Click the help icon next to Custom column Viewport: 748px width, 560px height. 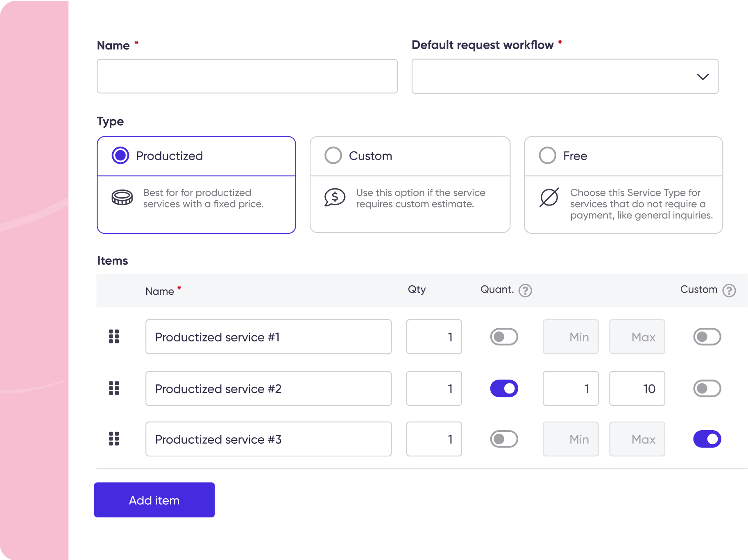tap(729, 290)
